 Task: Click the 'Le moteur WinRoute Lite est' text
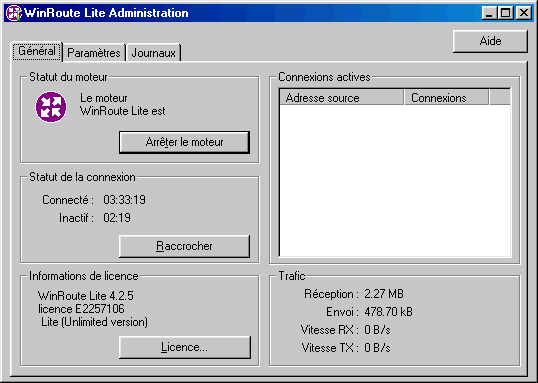(122, 104)
